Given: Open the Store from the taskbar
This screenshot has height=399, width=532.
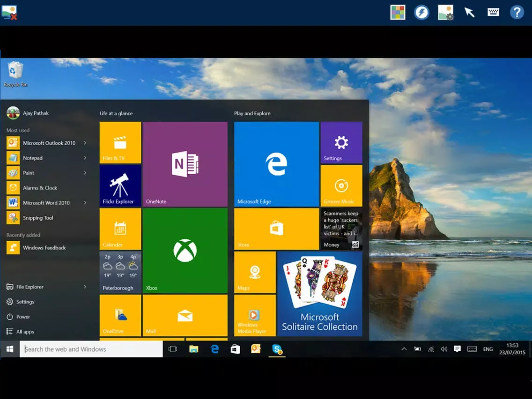Looking at the screenshot, I should [x=235, y=349].
